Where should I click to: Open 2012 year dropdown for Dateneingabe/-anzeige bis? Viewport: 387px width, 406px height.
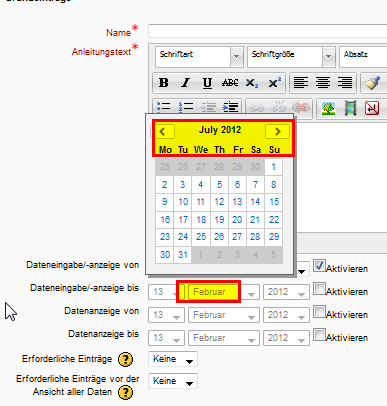tap(286, 292)
